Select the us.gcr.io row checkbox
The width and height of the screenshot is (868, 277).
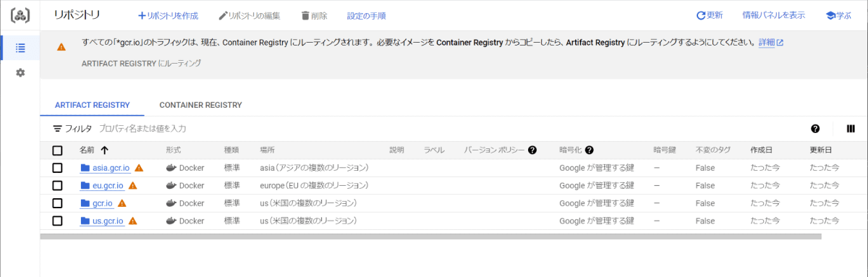coord(58,221)
